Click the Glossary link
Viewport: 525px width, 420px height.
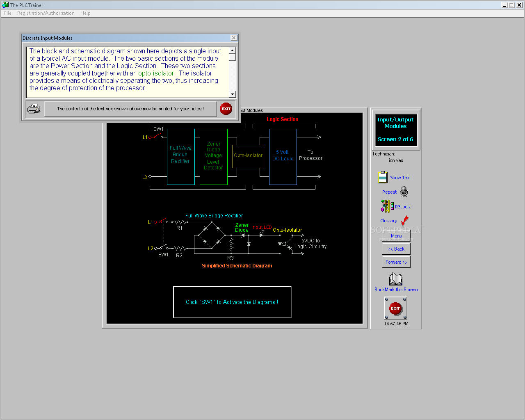[388, 221]
